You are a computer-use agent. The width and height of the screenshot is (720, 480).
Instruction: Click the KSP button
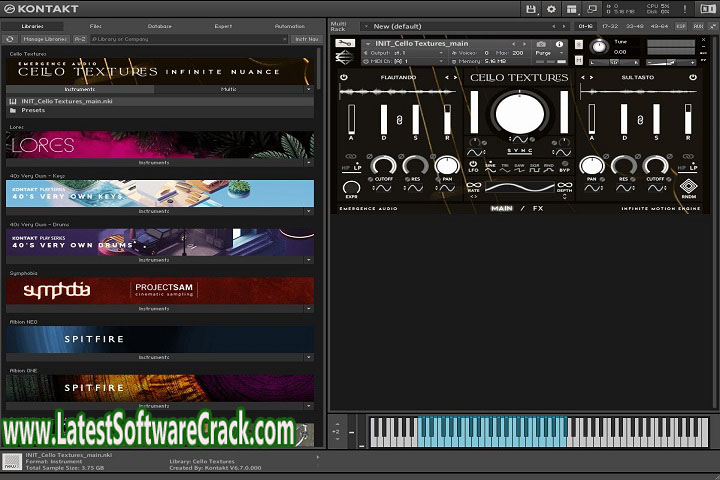[x=681, y=26]
